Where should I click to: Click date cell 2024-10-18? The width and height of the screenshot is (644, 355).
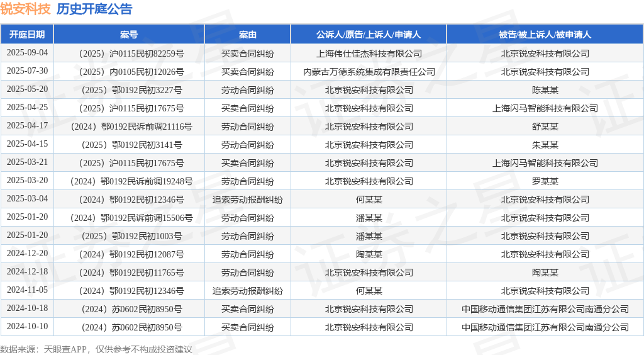point(27,308)
